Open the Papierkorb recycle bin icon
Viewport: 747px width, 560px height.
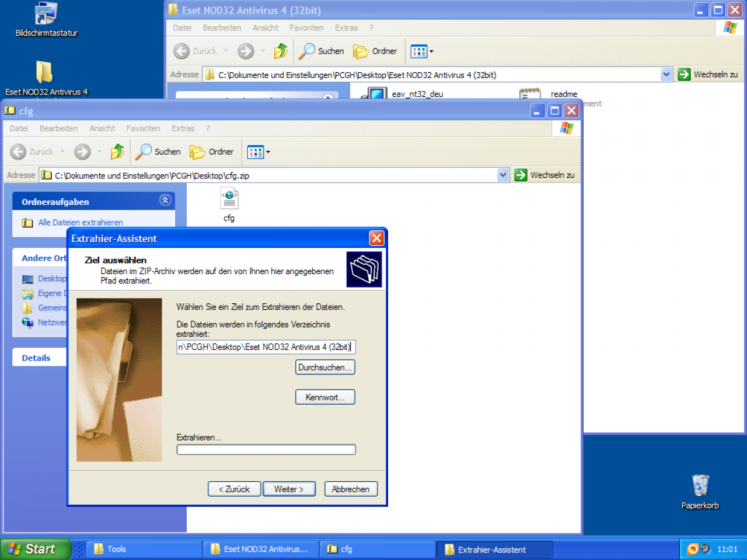(700, 491)
